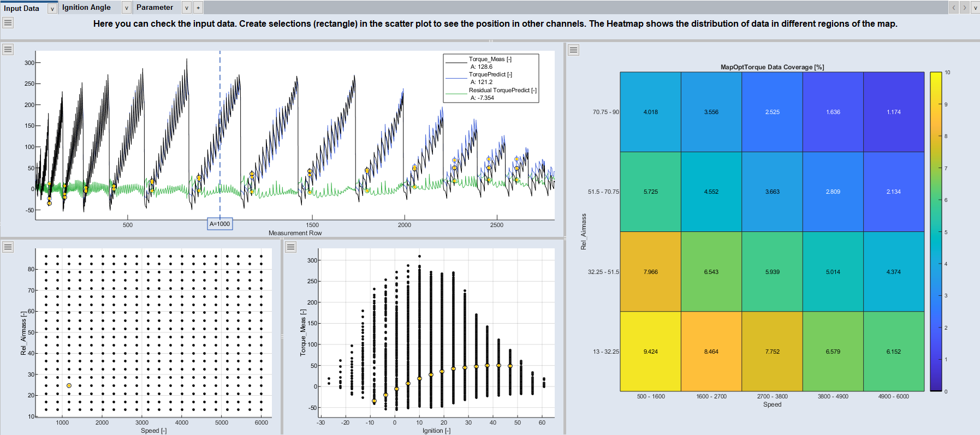
Task: Select the 9.424 heatmap cell
Action: tap(650, 351)
